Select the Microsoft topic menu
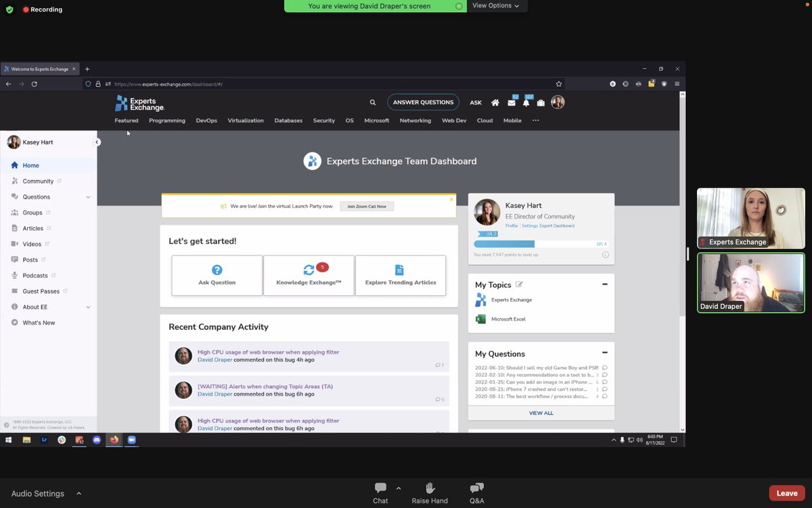 point(377,121)
